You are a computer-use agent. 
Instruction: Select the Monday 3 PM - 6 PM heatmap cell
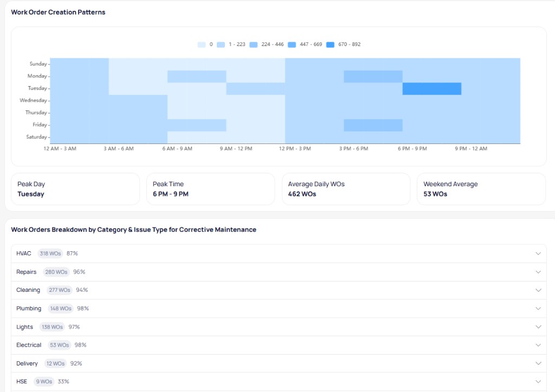coord(373,76)
